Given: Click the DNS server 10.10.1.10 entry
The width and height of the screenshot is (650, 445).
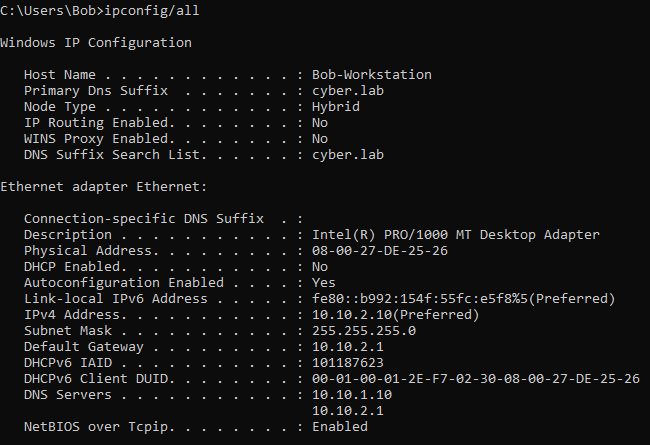Looking at the screenshot, I should tap(352, 395).
